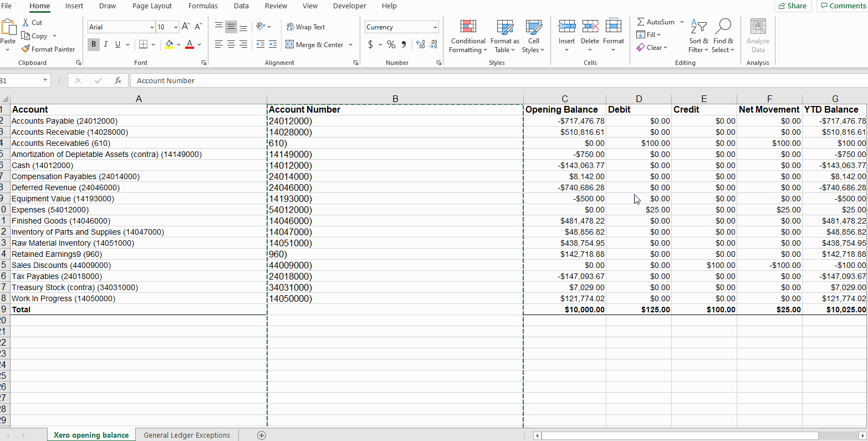Switch to the Data ribbon tab
The width and height of the screenshot is (868, 441).
point(241,6)
